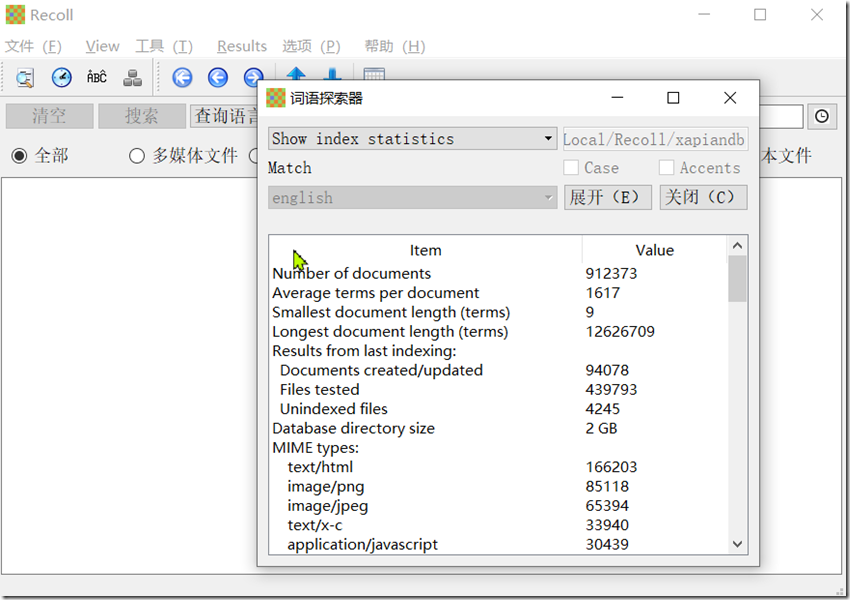Image resolution: width=850 pixels, height=600 pixels.
Task: Select the 多媒体文件 radio button
Action: click(x=138, y=156)
